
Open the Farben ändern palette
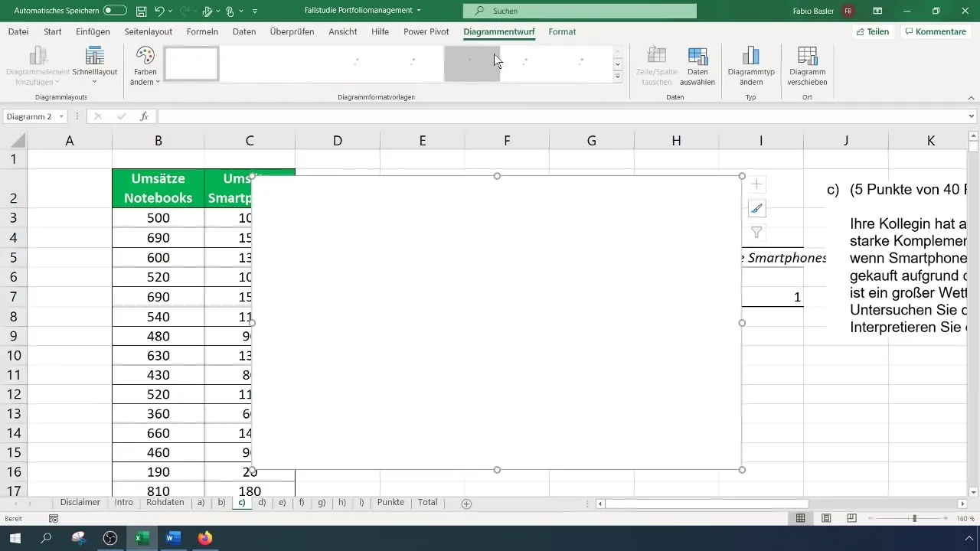tap(145, 65)
